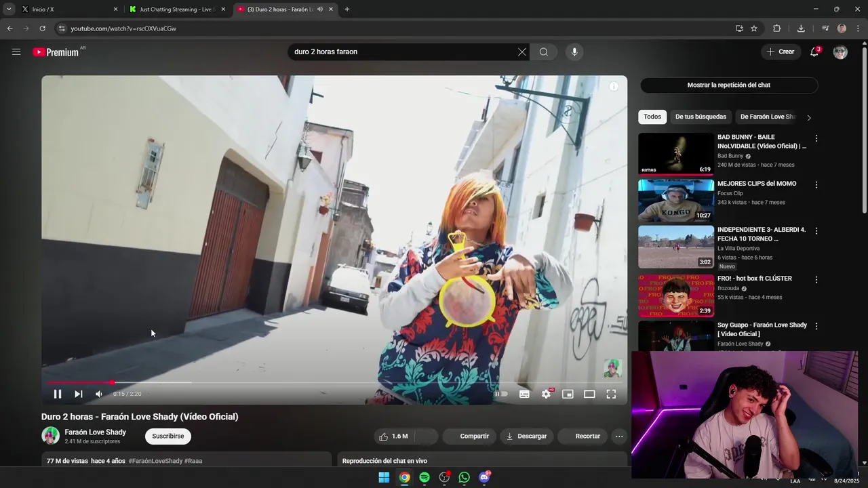Bookmark this page with star icon
868x488 pixels.
[754, 28]
